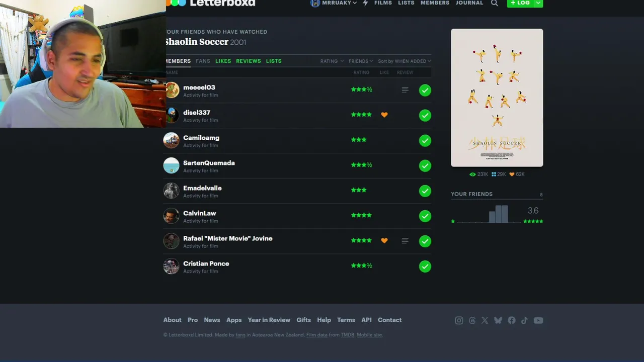Open Letterboxd Bluesky icon in footer
Screen dimensions: 644x362
tap(498, 320)
